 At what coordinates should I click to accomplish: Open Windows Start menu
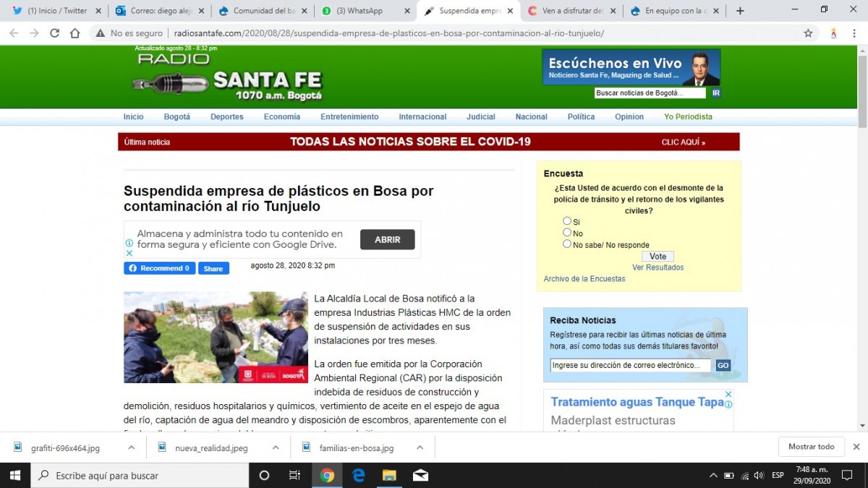coord(14,475)
